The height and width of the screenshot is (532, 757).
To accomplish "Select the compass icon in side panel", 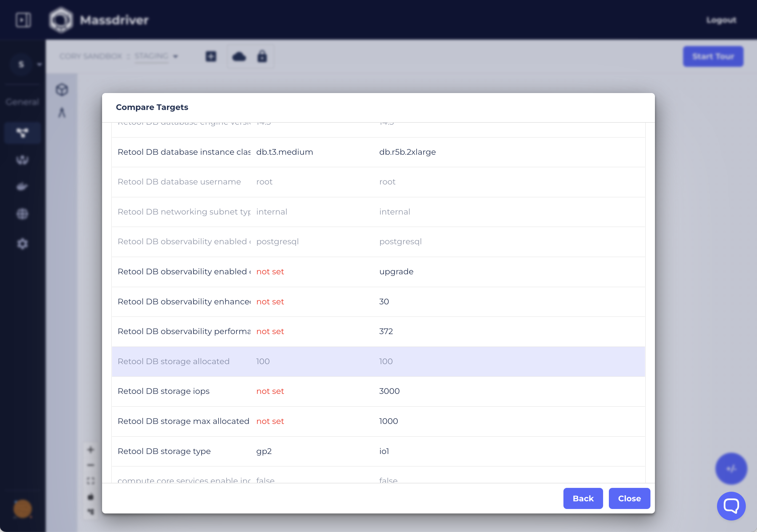I will point(62,113).
